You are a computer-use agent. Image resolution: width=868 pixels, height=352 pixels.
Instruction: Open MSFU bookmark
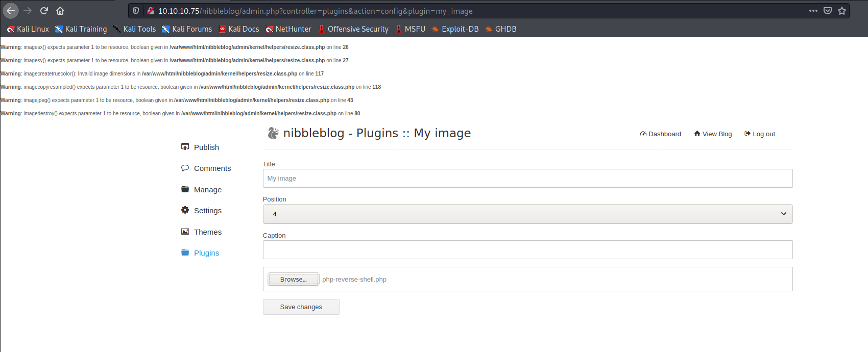411,29
